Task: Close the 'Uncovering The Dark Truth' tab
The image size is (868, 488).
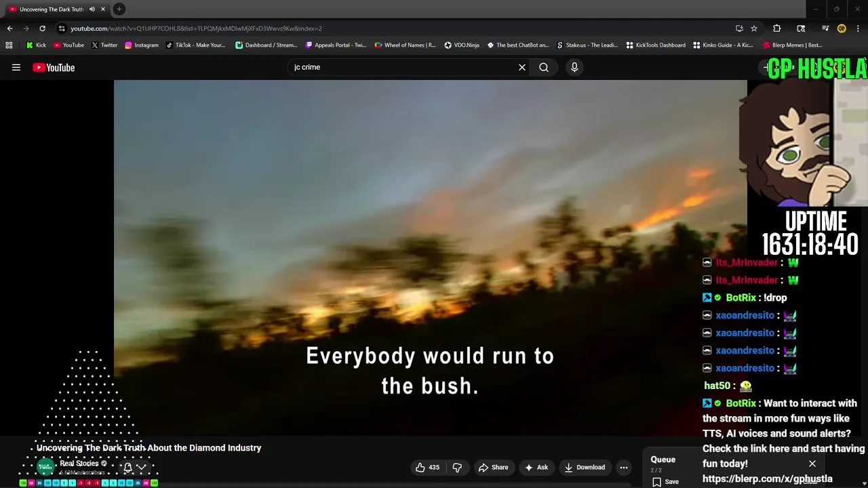Action: pyautogui.click(x=103, y=9)
